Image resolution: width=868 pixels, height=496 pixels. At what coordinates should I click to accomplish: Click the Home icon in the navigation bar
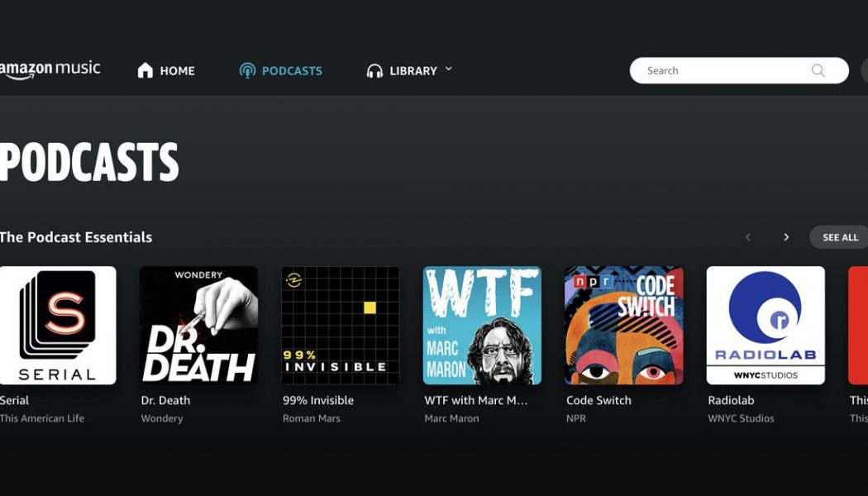(145, 69)
